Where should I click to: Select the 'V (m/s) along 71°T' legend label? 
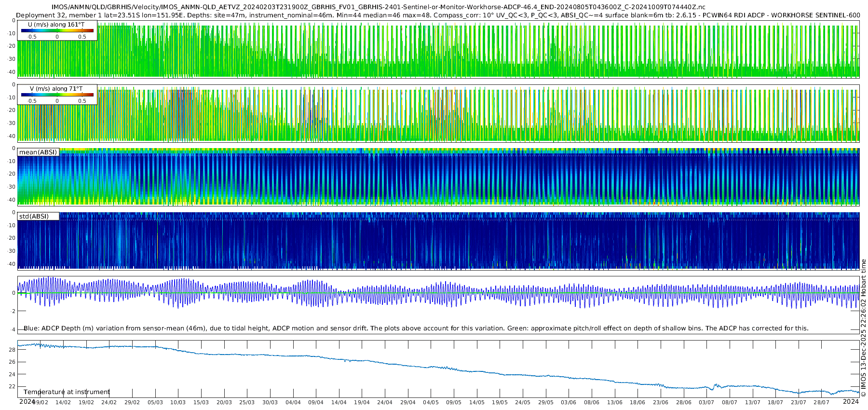click(x=56, y=89)
